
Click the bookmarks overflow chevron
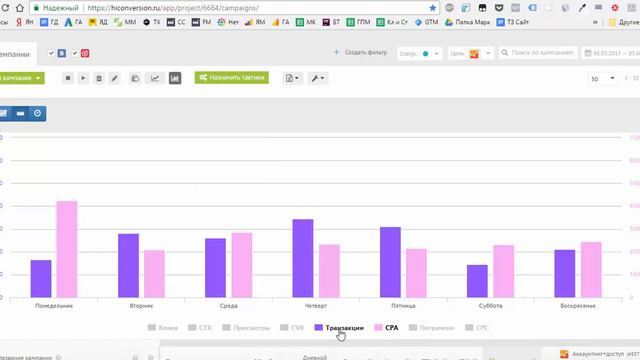595,22
